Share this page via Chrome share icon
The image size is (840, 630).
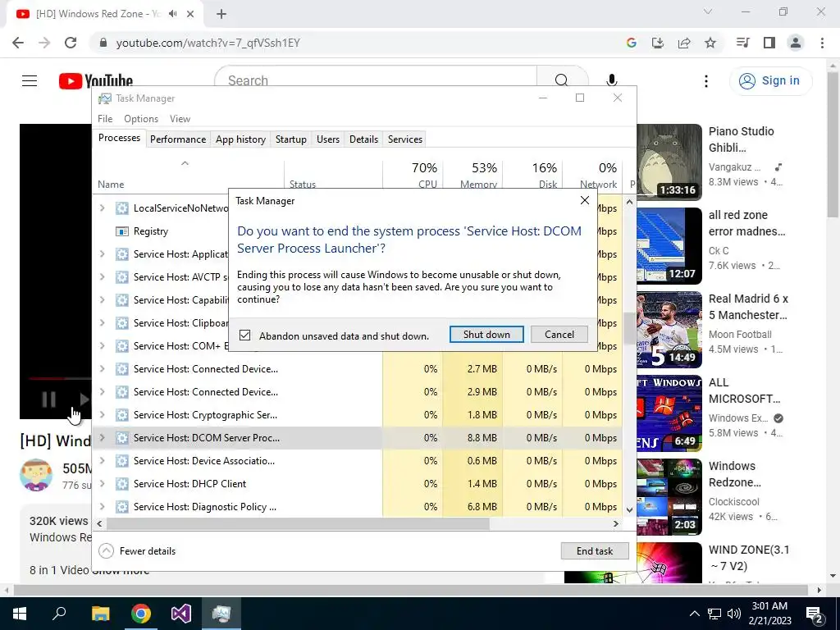pos(684,43)
